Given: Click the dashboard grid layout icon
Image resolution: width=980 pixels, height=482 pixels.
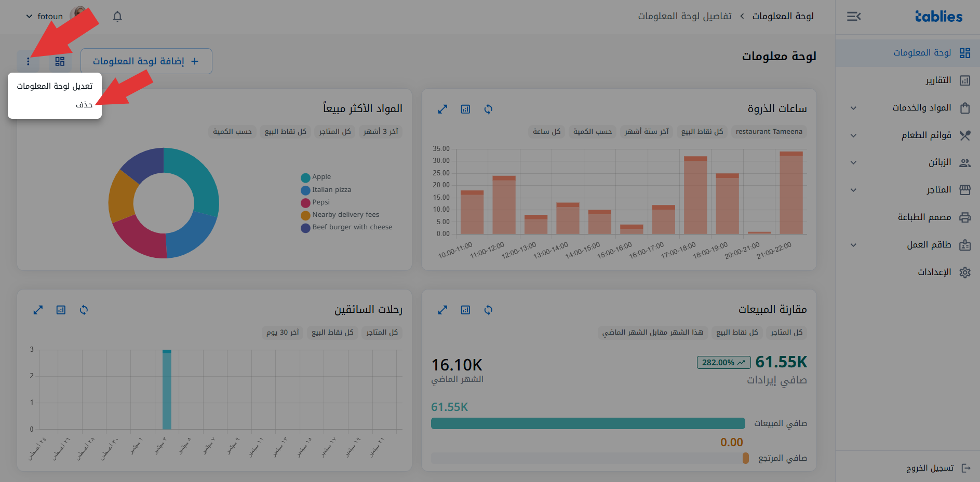Looking at the screenshot, I should click(60, 62).
